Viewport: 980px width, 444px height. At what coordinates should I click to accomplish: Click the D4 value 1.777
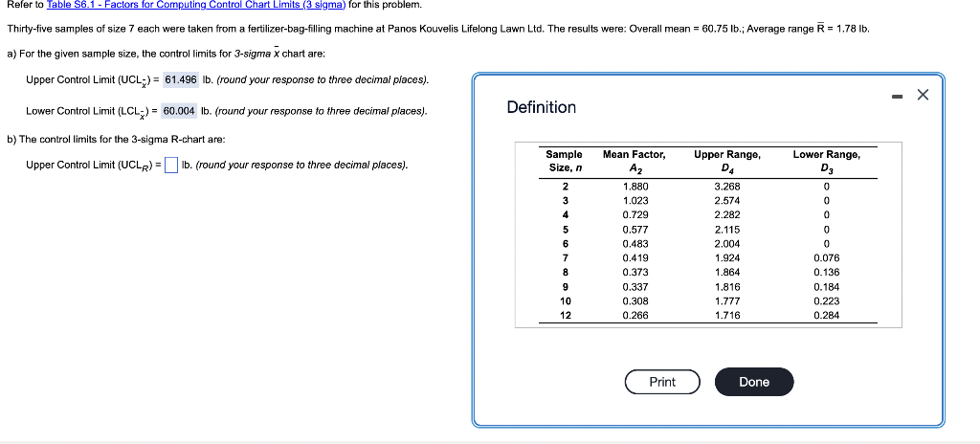click(x=727, y=301)
